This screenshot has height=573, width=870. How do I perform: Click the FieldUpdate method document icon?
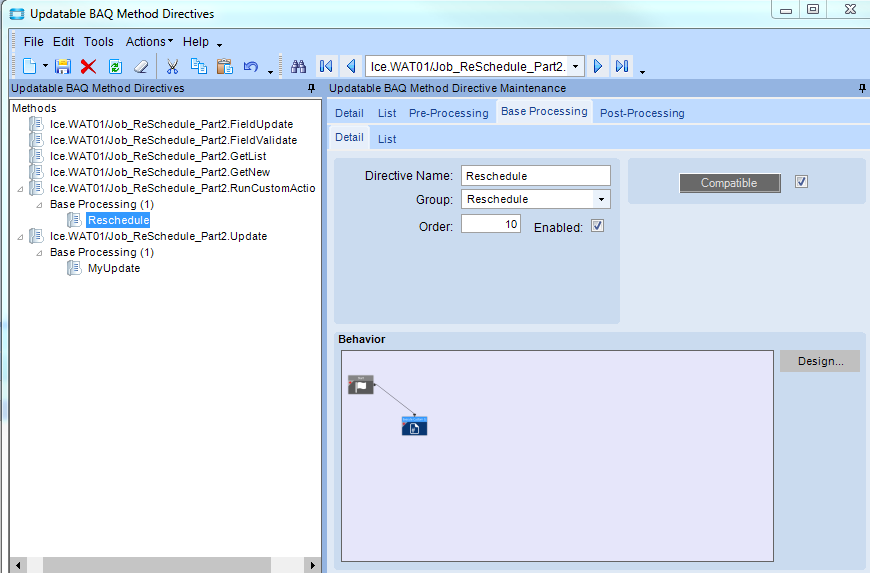[x=37, y=124]
